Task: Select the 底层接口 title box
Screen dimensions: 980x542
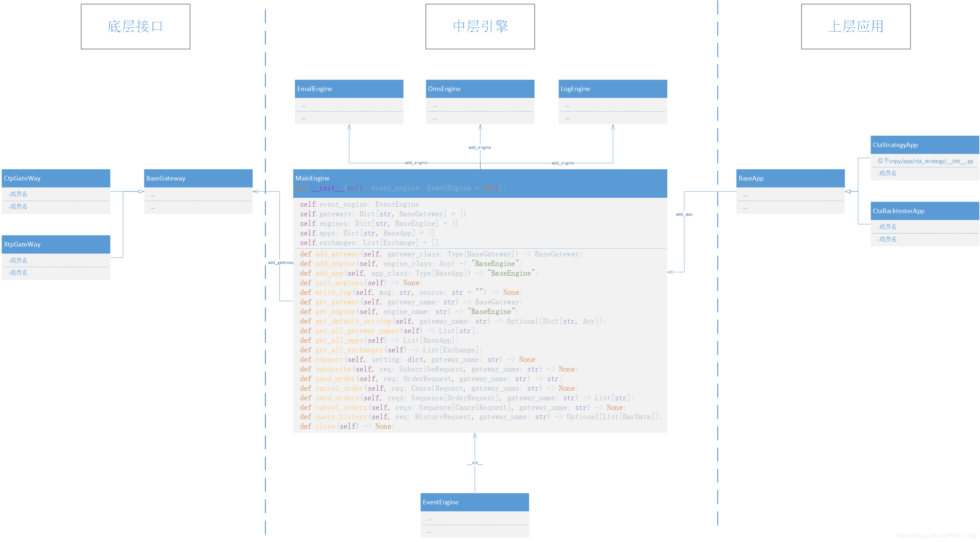Action: click(136, 27)
